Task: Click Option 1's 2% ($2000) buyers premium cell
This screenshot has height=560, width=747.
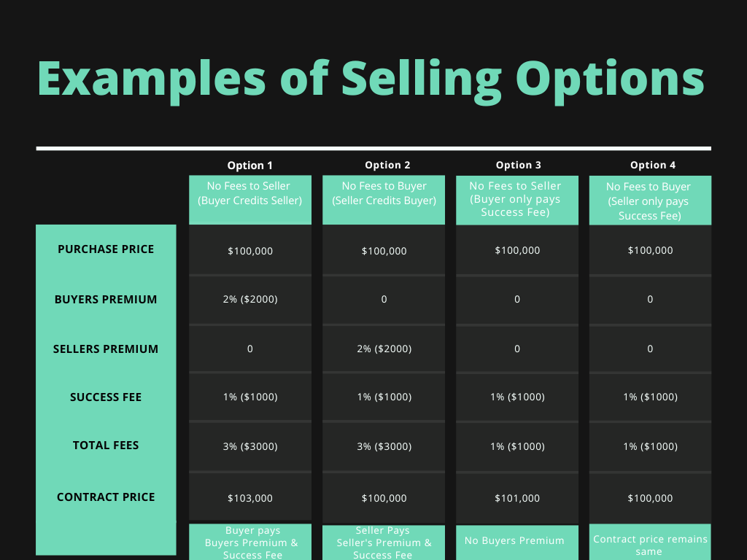Action: pyautogui.click(x=250, y=299)
